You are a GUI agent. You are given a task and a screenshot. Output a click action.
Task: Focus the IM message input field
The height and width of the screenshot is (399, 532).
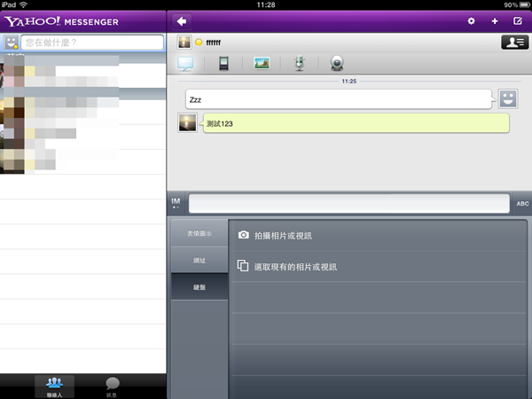(x=349, y=203)
